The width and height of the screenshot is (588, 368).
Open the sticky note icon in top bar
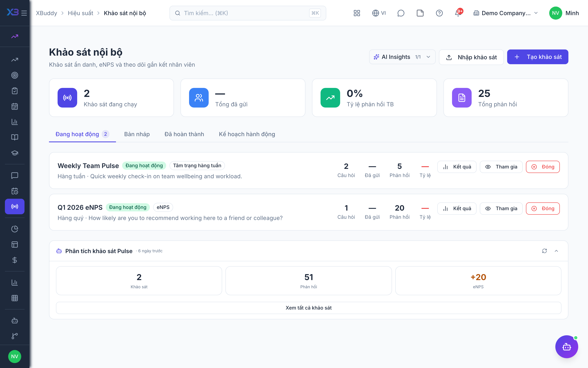click(420, 13)
